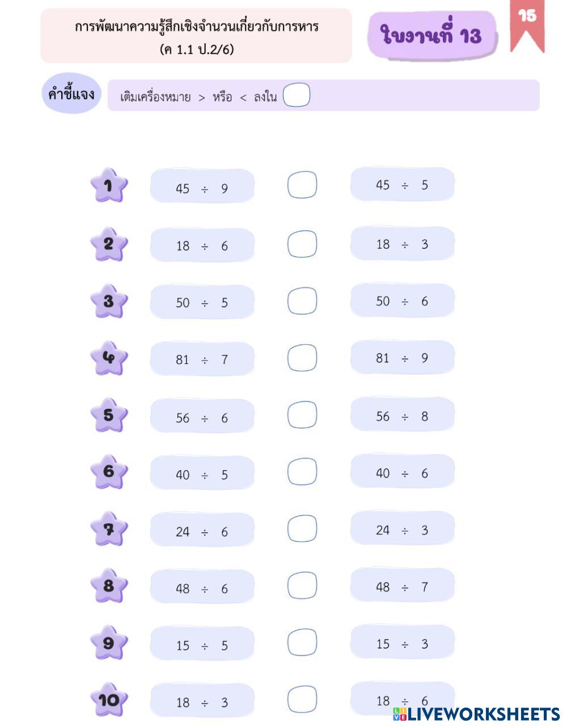Click answer box between 81 ÷ 7 and 81 ÷ 9

tap(302, 358)
